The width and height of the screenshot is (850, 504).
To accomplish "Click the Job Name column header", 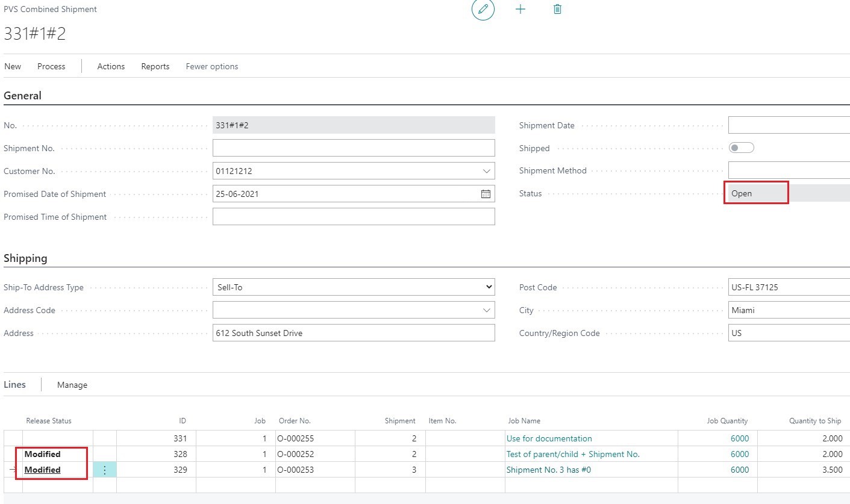I will (x=524, y=421).
